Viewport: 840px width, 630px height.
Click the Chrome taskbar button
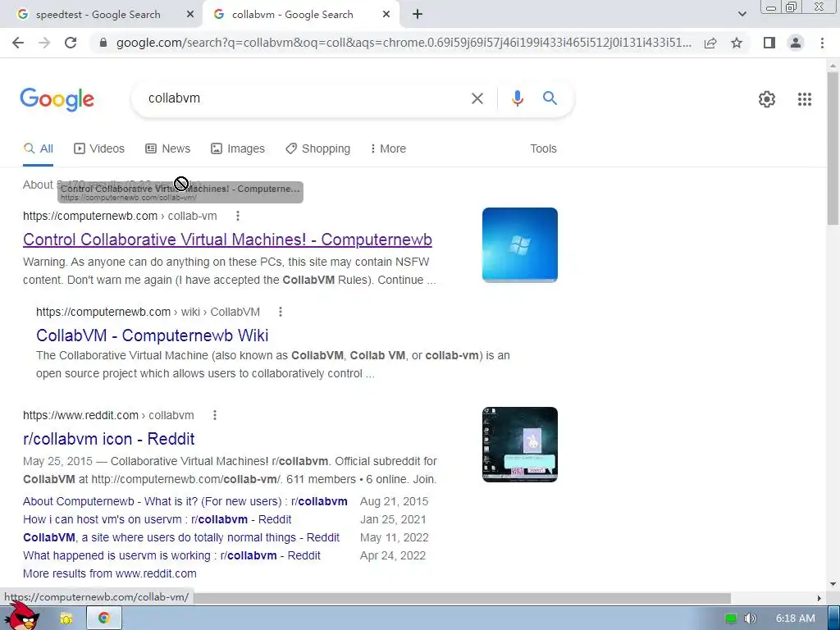point(104,619)
